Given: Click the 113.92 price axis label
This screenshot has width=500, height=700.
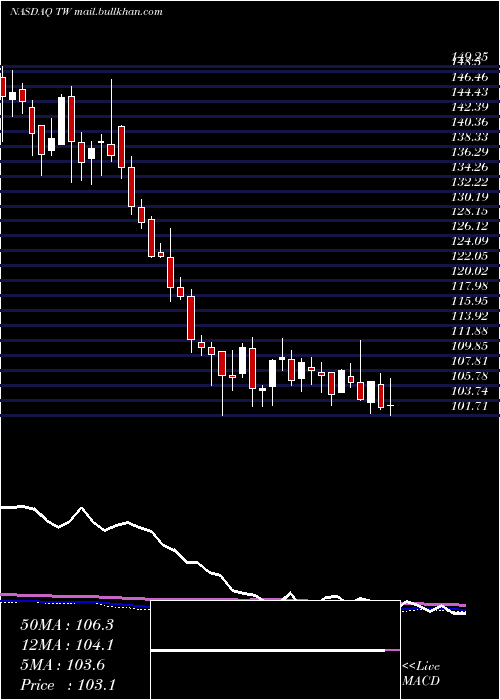Looking at the screenshot, I should [x=472, y=316].
